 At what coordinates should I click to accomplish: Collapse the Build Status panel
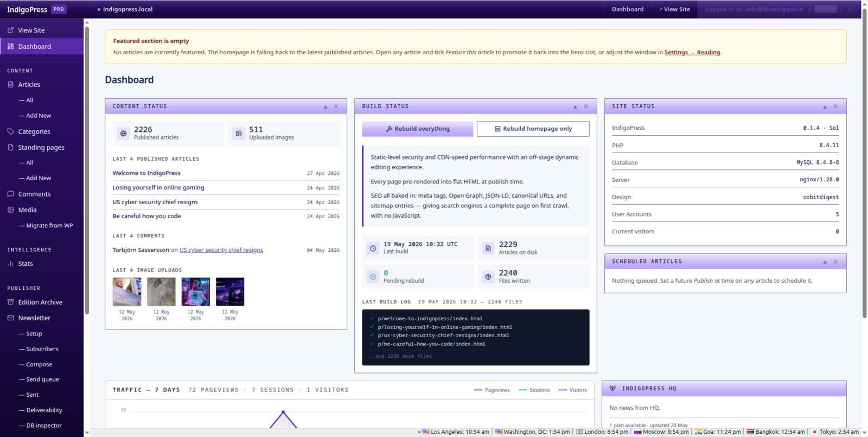(x=575, y=106)
